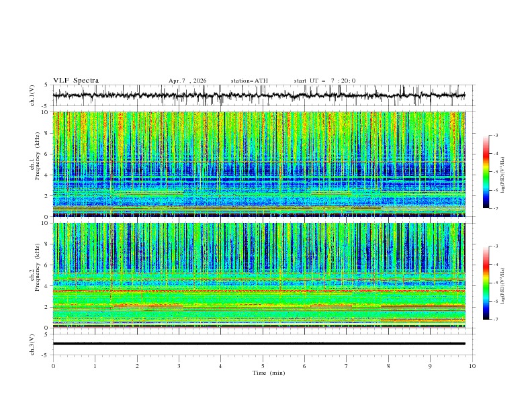532x411 pixels.
Task: Click the ch.2 spectrogram color scale bar
Action: pos(486,283)
